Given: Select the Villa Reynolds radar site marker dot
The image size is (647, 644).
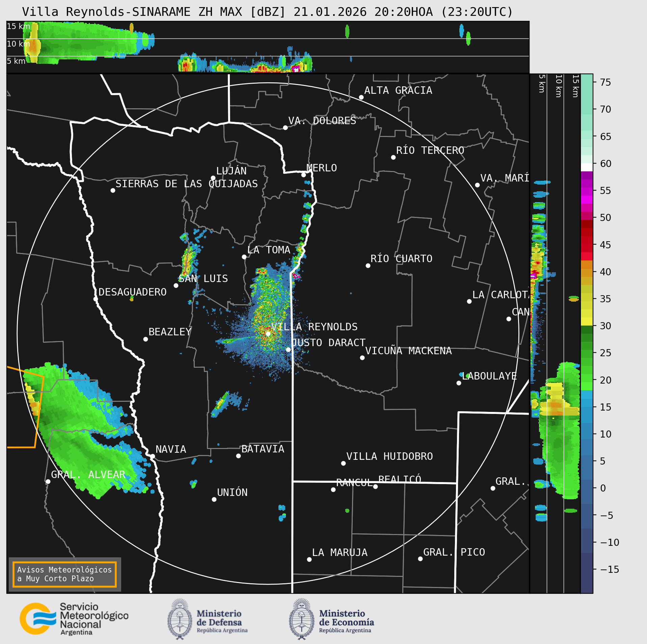Looking at the screenshot, I should (268, 333).
